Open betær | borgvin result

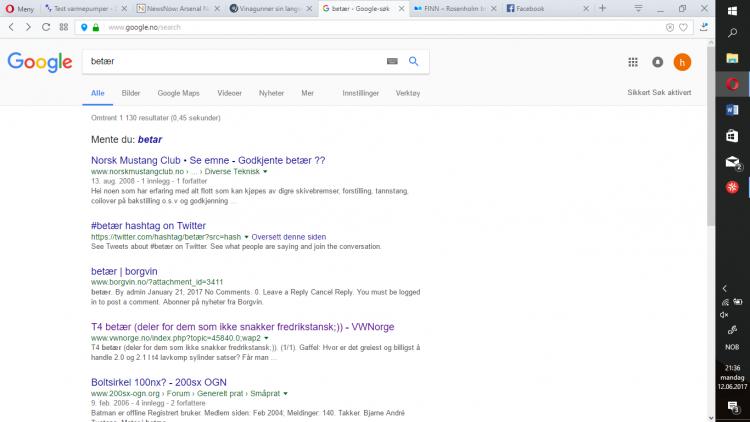[124, 271]
